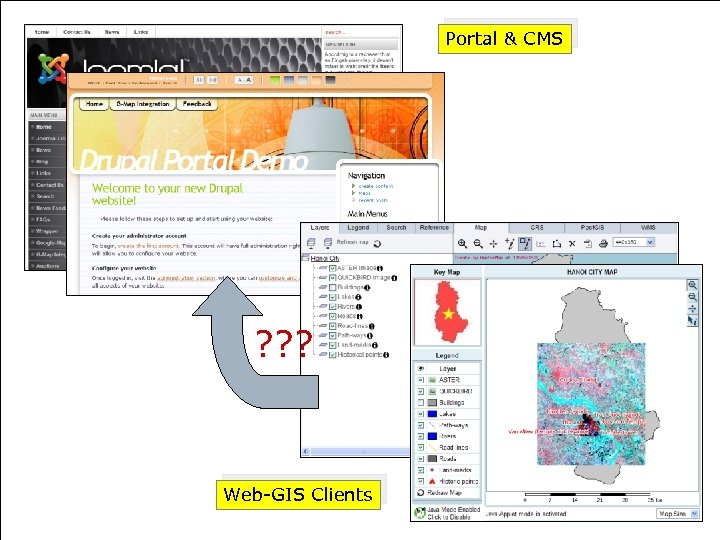Image resolution: width=720 pixels, height=540 pixels.
Task: Uncheck QUICKBIRD image layer in tree
Action: click(x=333, y=278)
